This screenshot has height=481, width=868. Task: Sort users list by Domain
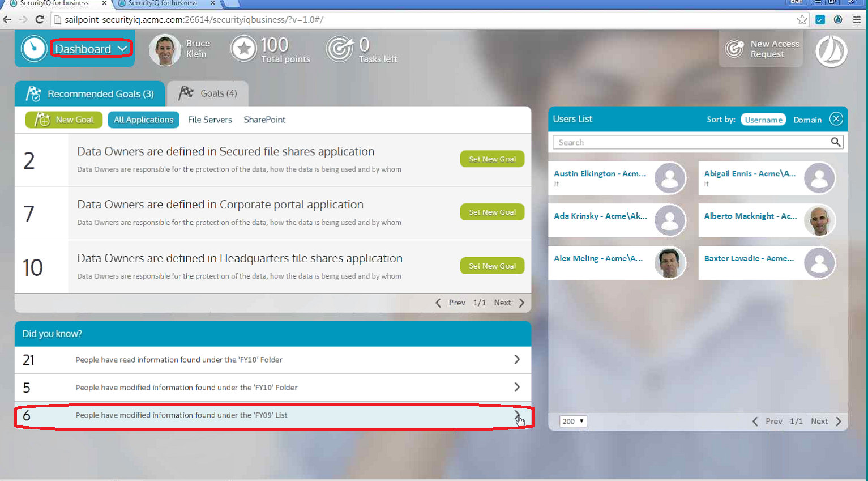tap(807, 120)
